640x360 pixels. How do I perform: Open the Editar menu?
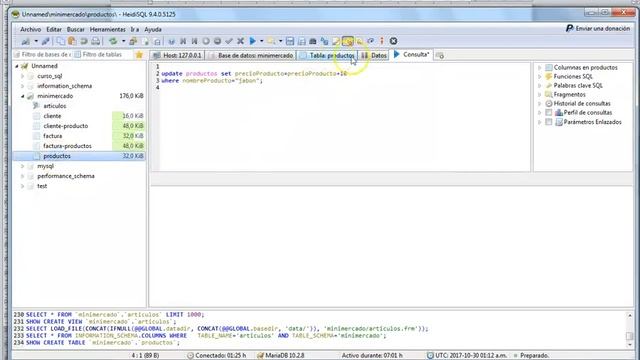[x=54, y=29]
